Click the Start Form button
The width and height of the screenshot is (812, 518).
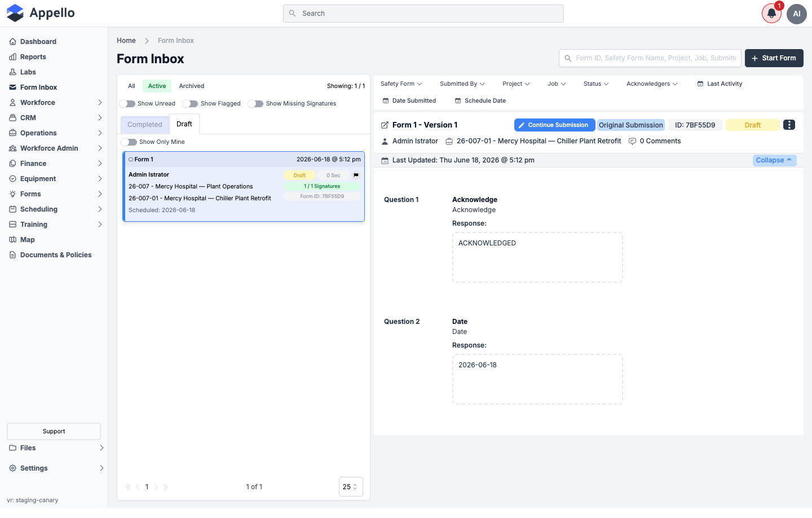point(774,58)
